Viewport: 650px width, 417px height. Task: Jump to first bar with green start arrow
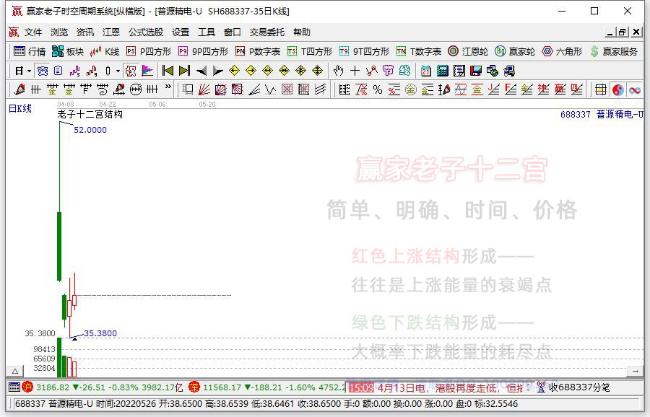click(x=167, y=71)
